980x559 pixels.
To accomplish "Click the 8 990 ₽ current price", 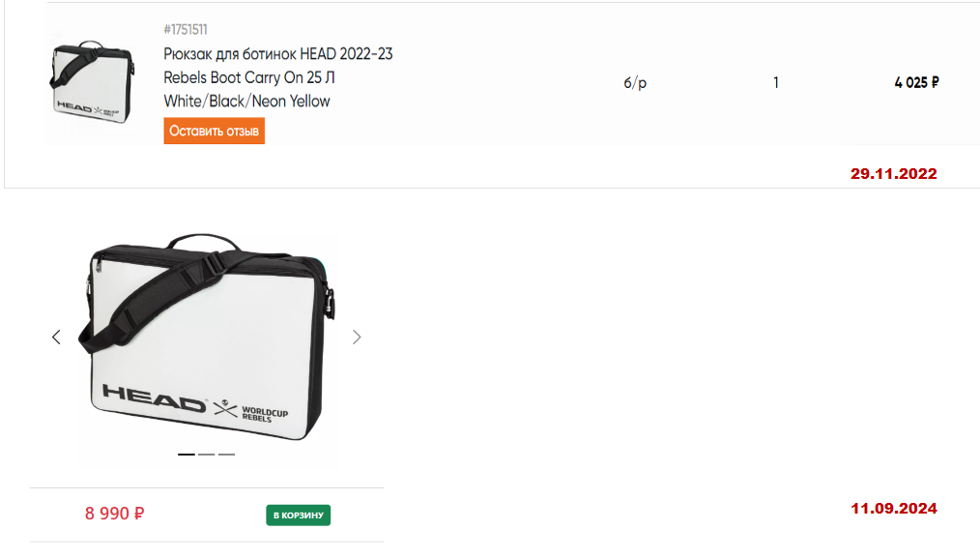I will coord(114,514).
